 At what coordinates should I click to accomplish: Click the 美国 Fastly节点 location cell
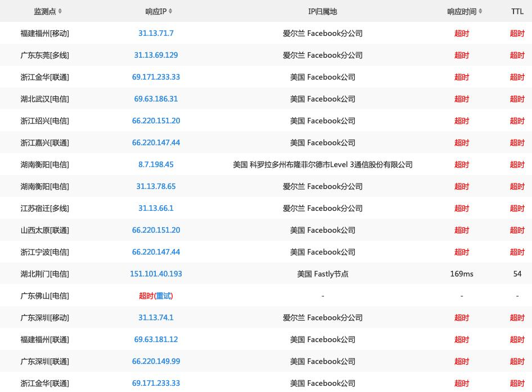click(323, 274)
